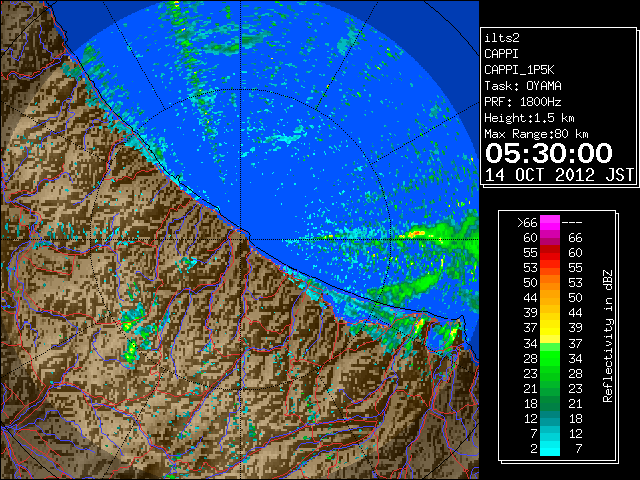The height and width of the screenshot is (480, 640).
Task: Click the red-orange intense echo east of radar center
Action: coord(417,234)
